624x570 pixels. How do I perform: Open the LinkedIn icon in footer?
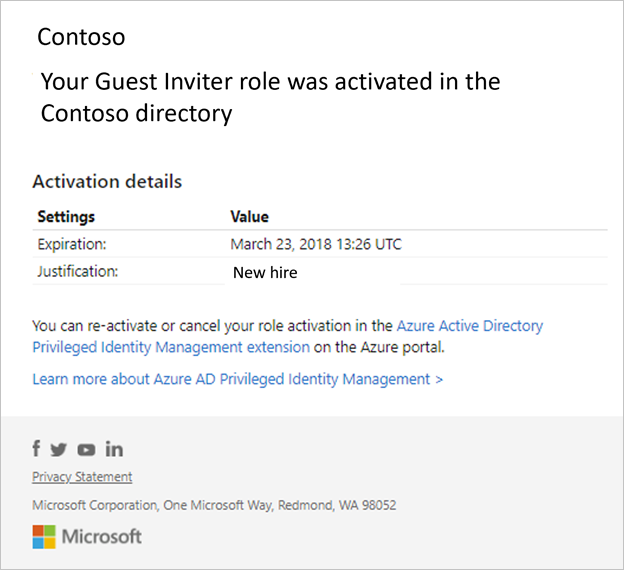coord(114,449)
